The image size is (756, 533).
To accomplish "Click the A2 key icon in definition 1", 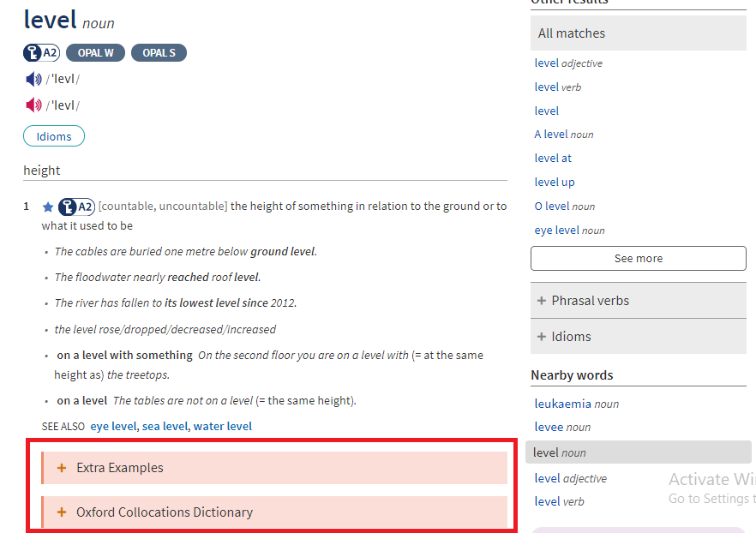I will [x=76, y=207].
